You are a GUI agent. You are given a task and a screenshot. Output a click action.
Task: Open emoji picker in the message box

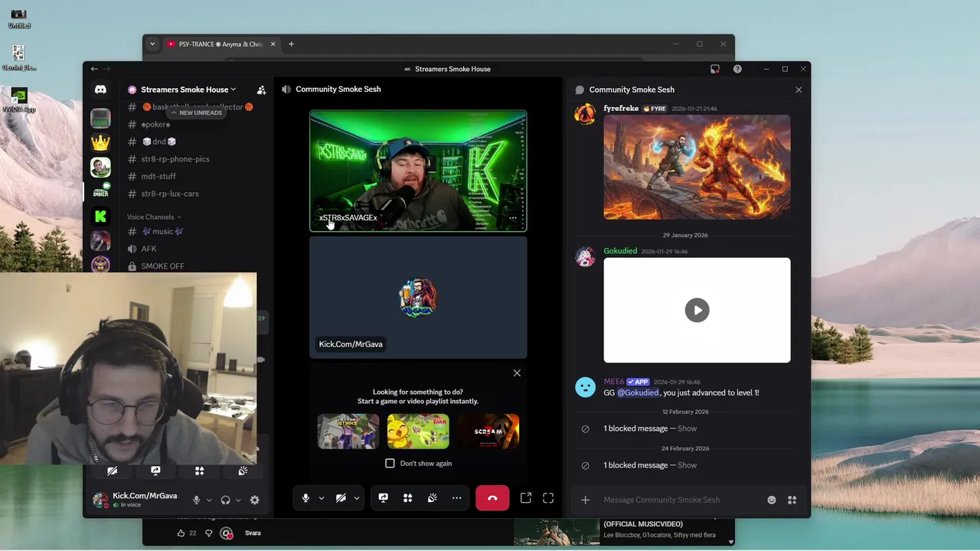pyautogui.click(x=772, y=500)
